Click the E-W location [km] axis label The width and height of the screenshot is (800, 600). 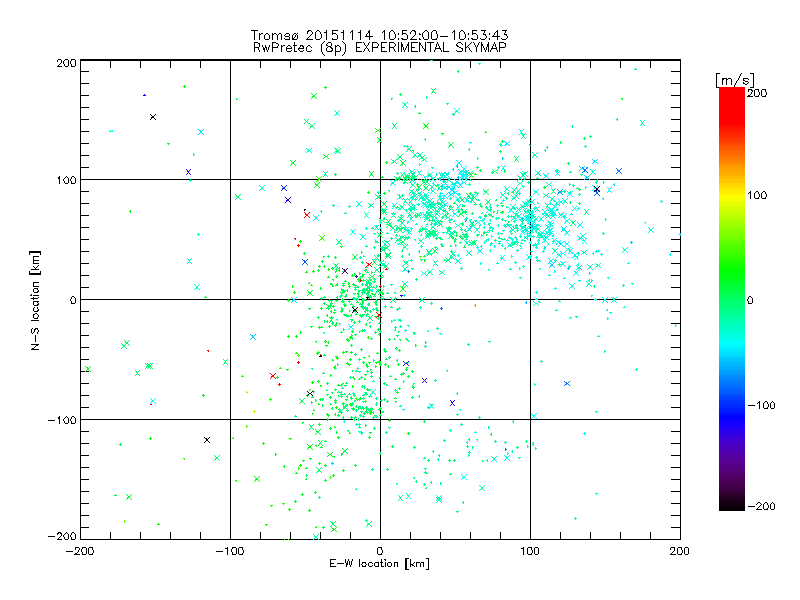[379, 563]
